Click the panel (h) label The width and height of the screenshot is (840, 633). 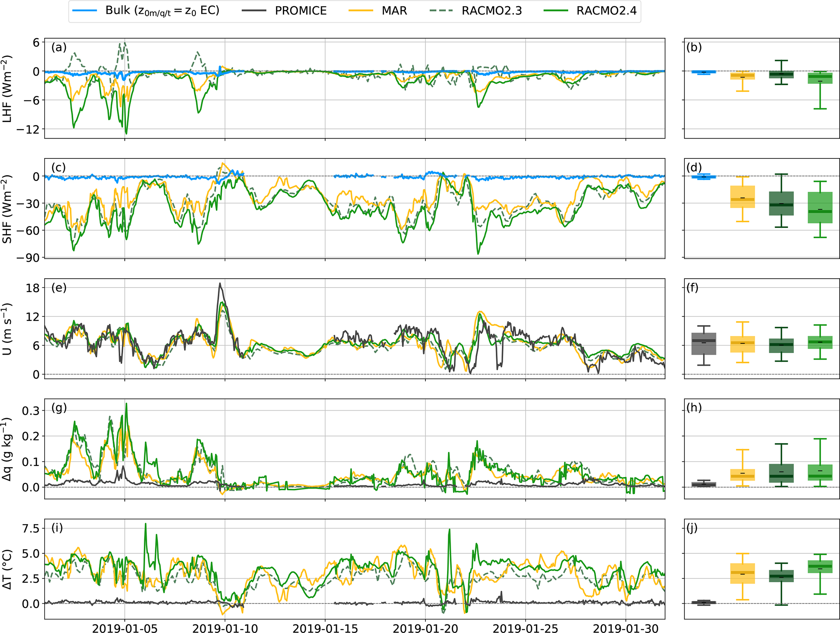[694, 408]
